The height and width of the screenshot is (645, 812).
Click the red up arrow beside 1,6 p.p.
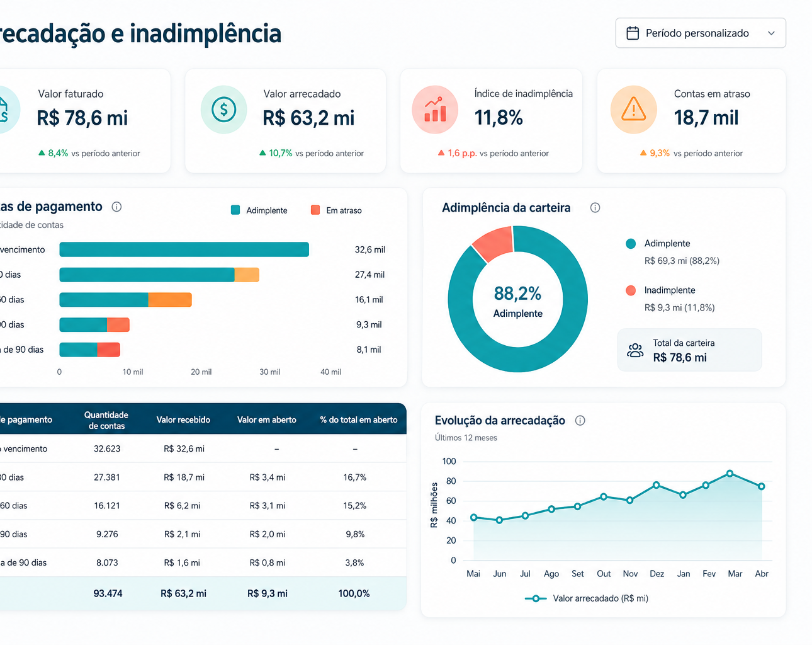pos(441,153)
